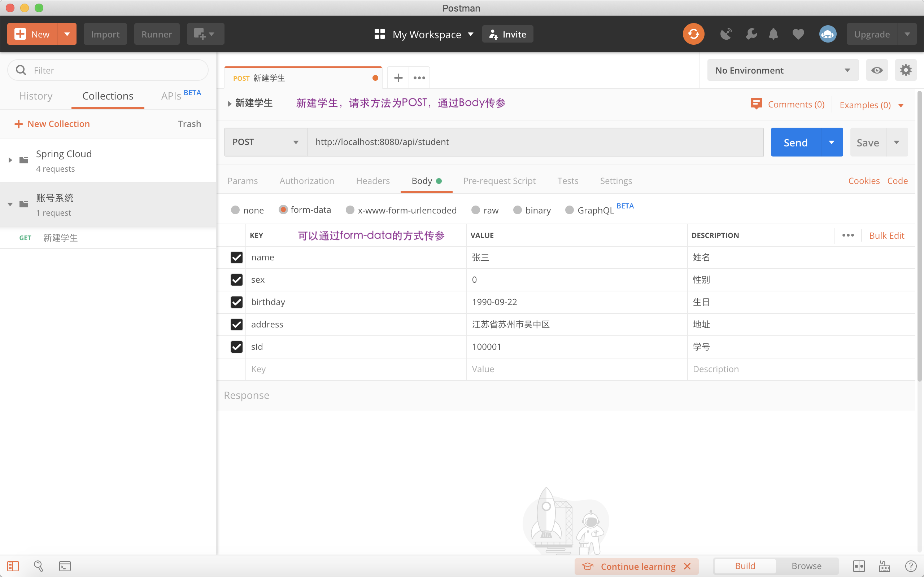Click the orange sync status icon

(693, 34)
